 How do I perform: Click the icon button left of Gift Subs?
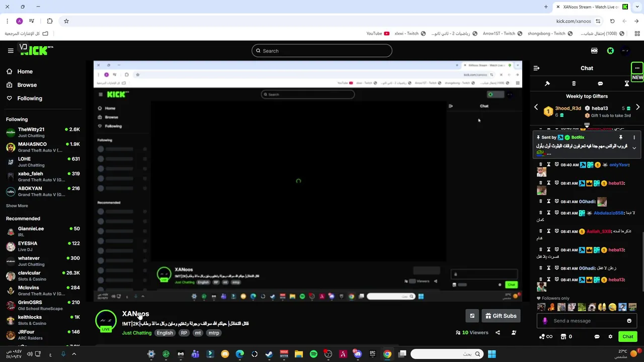(472, 316)
